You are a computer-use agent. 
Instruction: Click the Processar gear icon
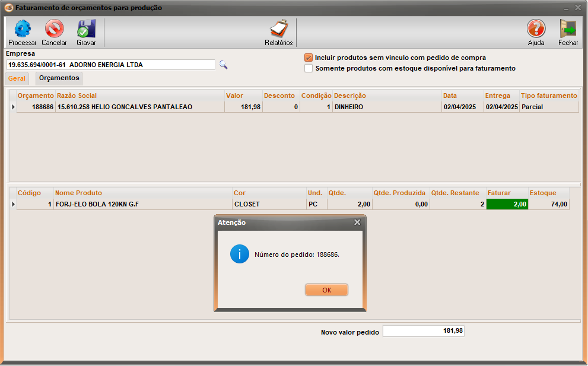pyautogui.click(x=23, y=29)
